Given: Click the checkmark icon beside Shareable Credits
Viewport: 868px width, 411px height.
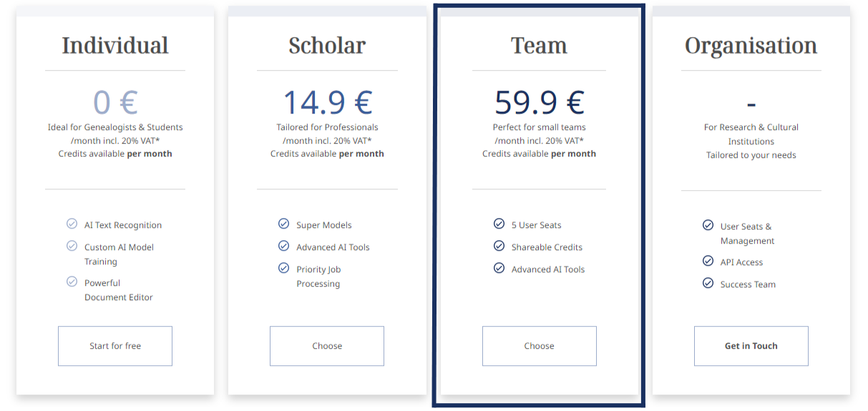Looking at the screenshot, I should tap(499, 247).
